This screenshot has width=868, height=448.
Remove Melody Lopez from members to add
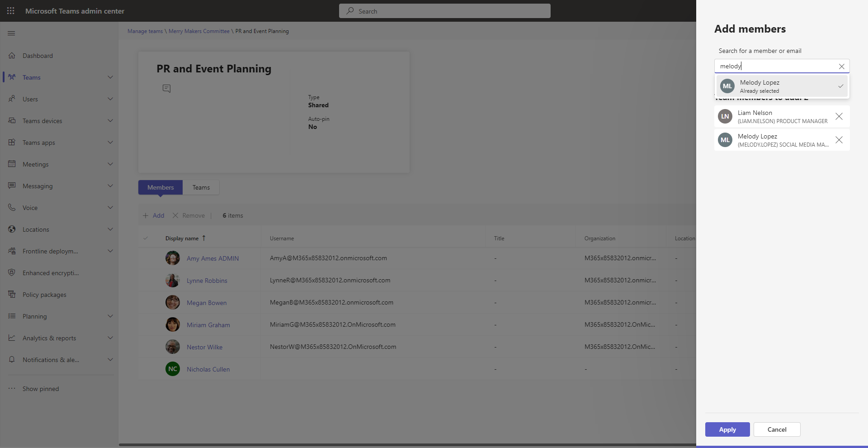point(839,140)
